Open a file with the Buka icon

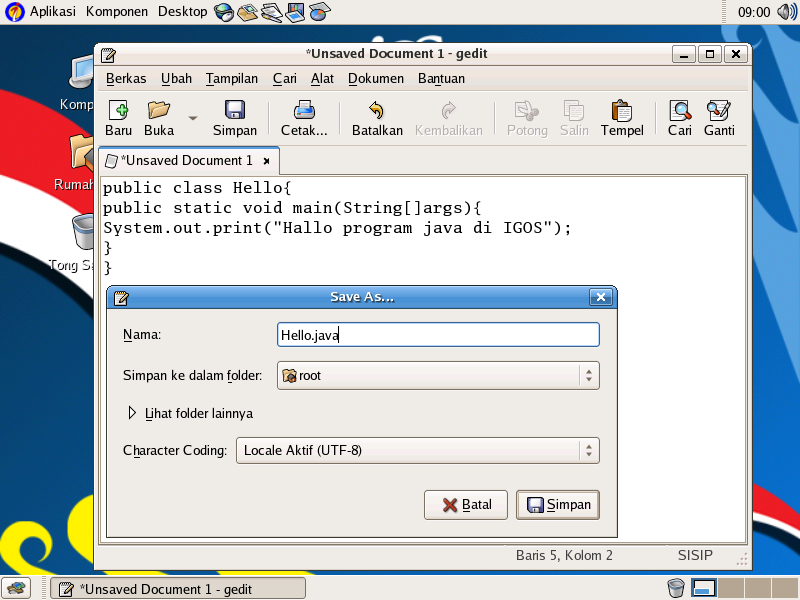[x=159, y=110]
